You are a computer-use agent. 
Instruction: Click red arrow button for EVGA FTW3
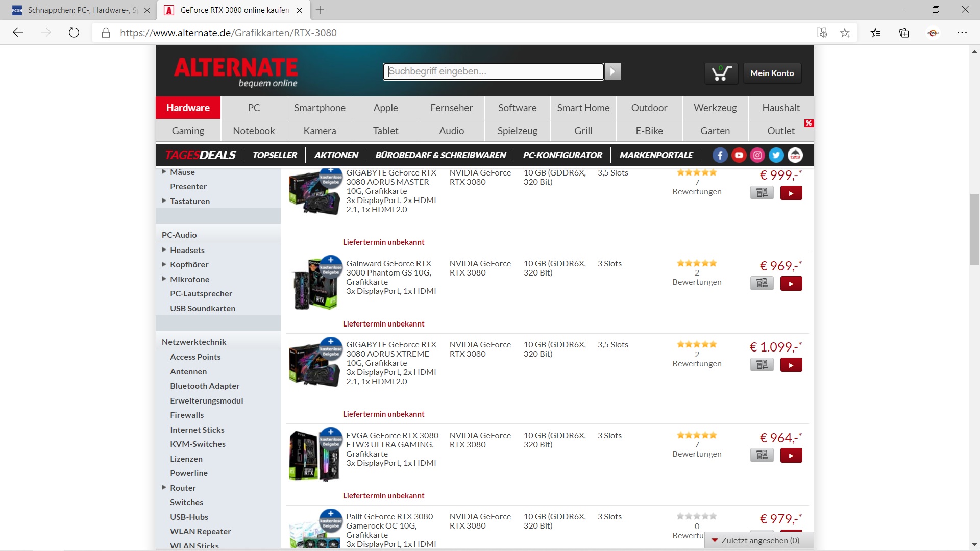click(791, 455)
